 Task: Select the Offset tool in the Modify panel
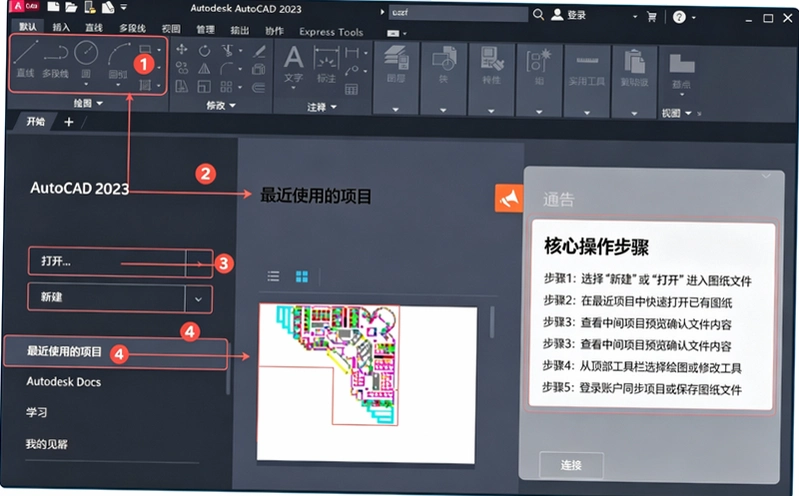[x=258, y=88]
